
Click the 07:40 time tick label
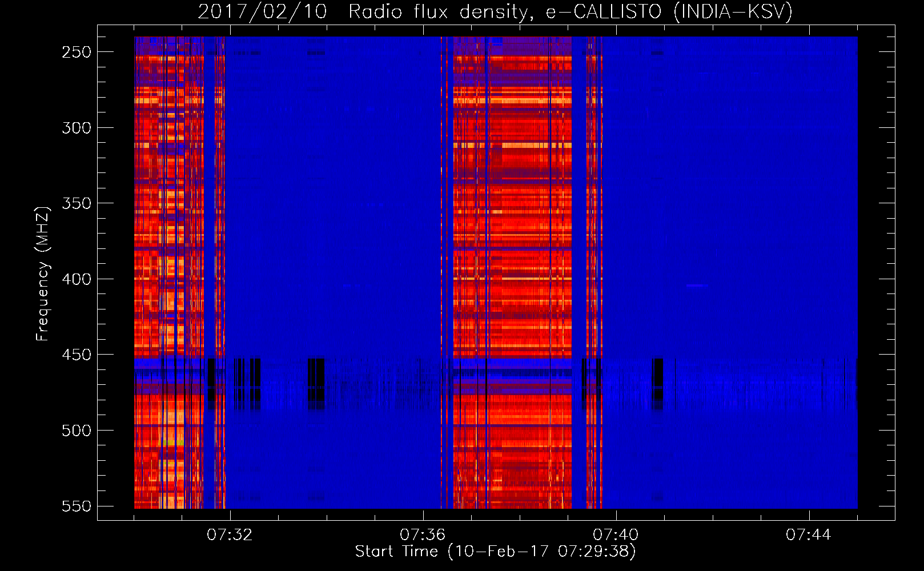click(616, 534)
